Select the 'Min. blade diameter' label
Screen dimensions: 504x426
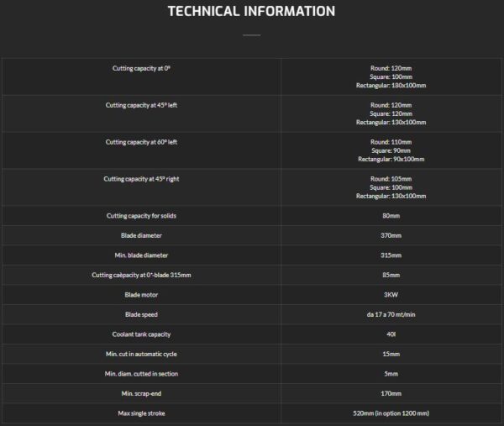[x=141, y=255]
